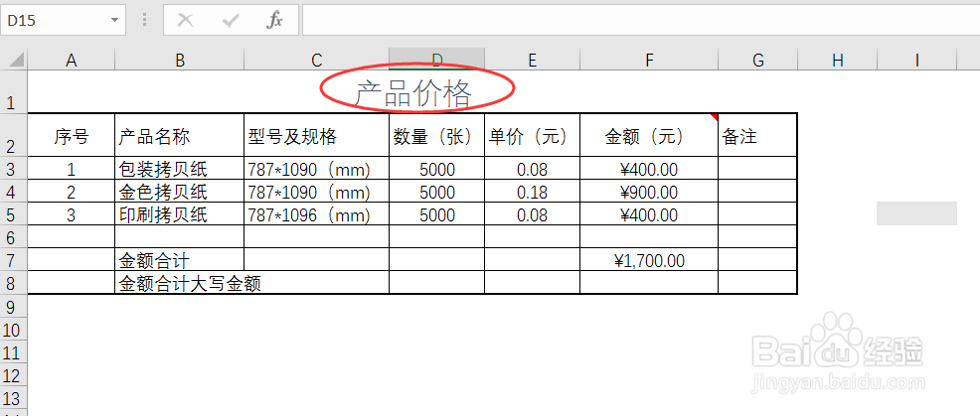Select row 5 header

pyautogui.click(x=14, y=213)
